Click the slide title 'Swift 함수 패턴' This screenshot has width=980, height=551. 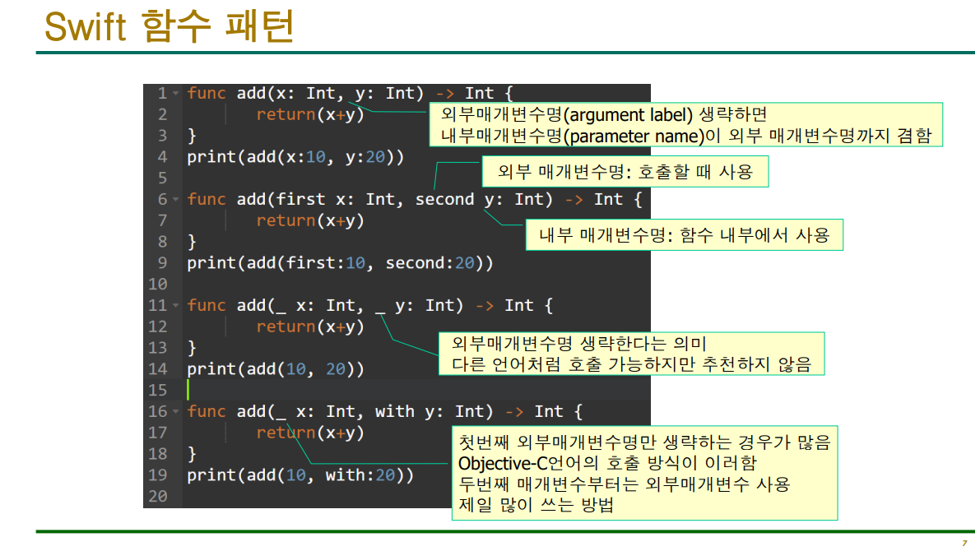(x=169, y=26)
